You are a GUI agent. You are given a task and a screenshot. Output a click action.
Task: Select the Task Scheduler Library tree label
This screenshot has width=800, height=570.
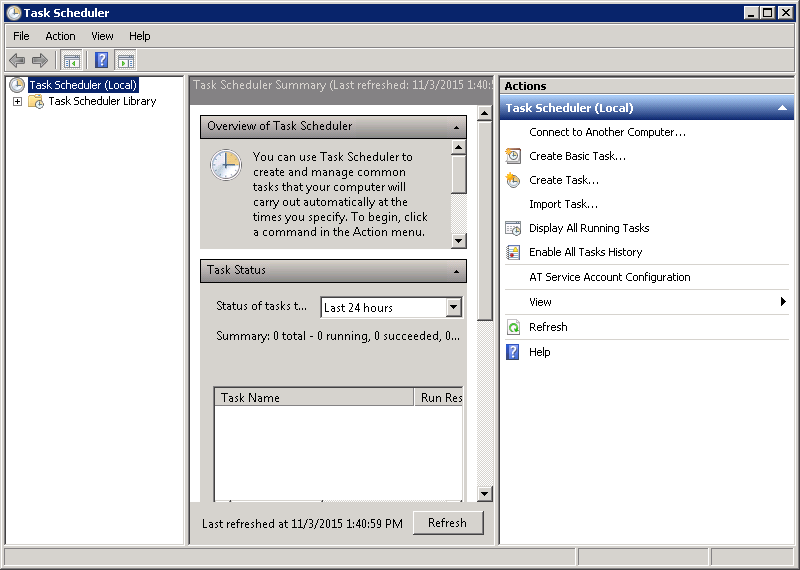point(102,101)
